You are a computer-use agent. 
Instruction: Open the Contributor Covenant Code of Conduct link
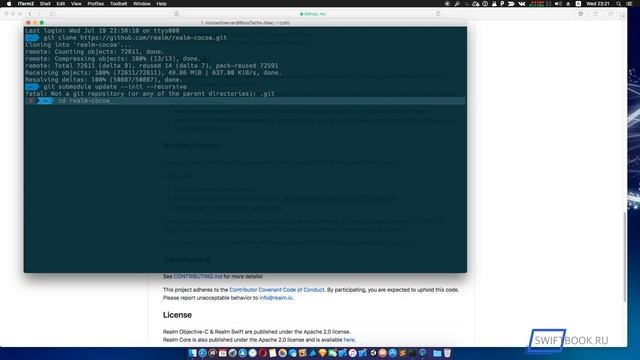tap(277, 290)
